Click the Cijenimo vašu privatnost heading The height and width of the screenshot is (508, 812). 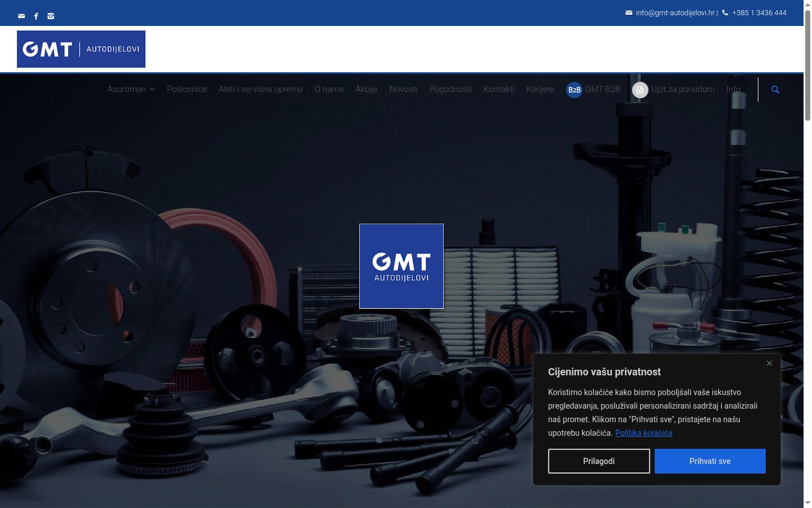click(x=604, y=372)
